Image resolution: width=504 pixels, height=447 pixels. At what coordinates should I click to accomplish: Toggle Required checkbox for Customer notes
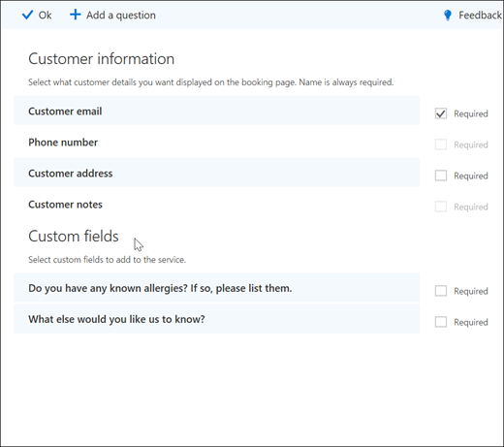coord(441,207)
